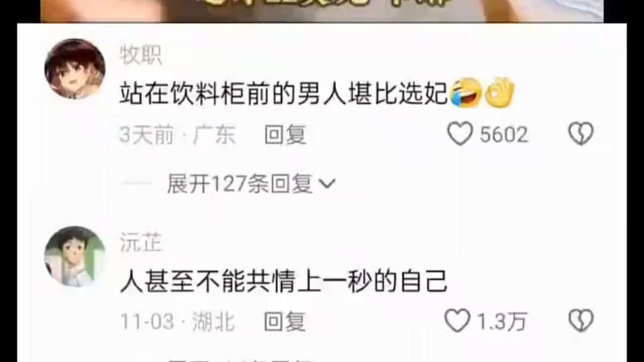Open 沅芷's profile avatar
The image size is (644, 362).
tap(75, 256)
